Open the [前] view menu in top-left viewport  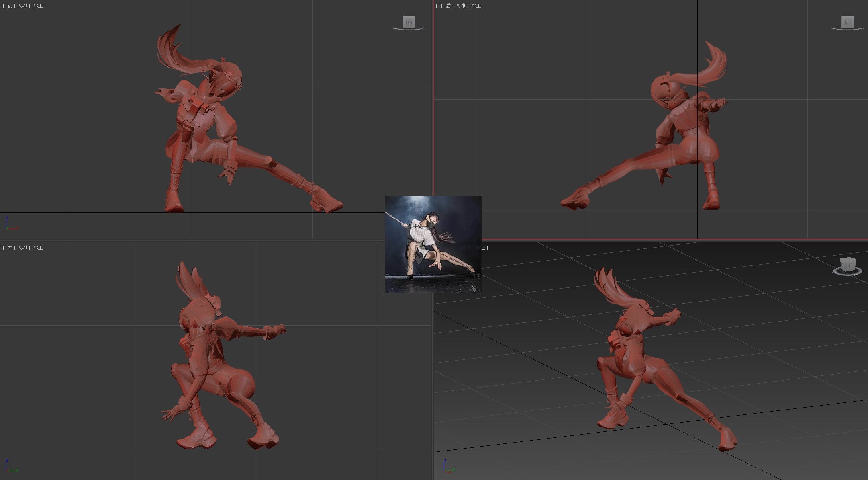(10, 6)
